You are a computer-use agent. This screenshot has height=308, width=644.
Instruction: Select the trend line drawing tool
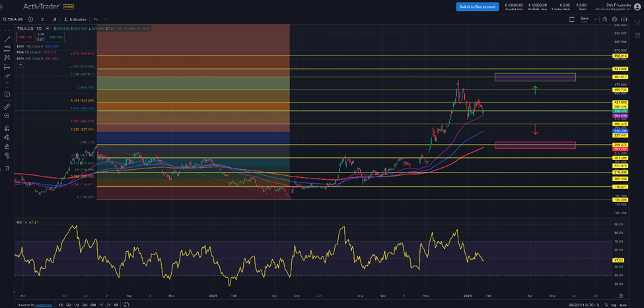click(7, 39)
